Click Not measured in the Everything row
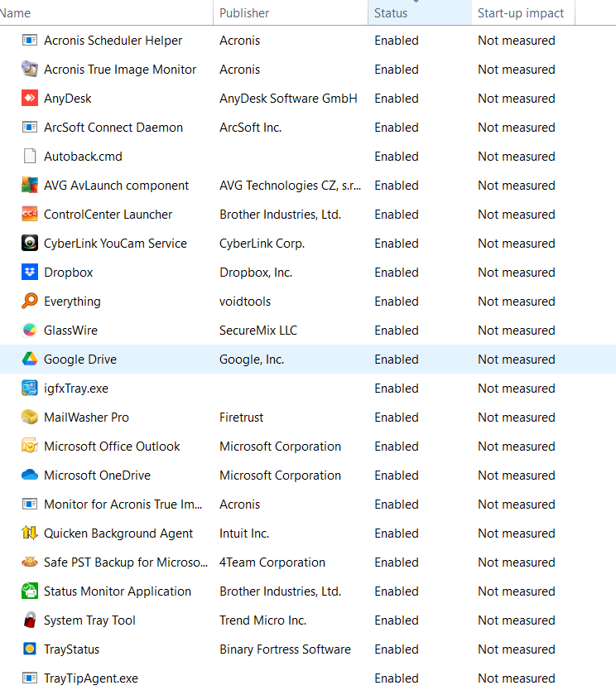616x700 pixels. tap(517, 302)
